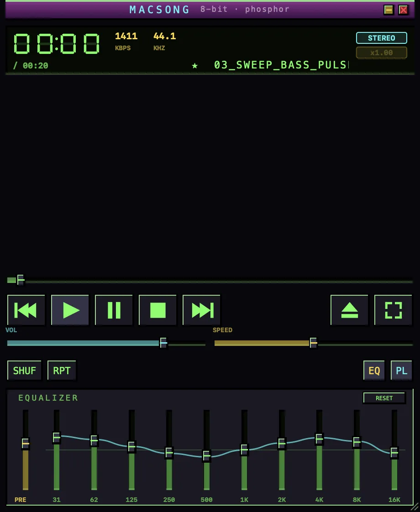This screenshot has width=420, height=512.
Task: Stop playback with the square button
Action: (x=157, y=310)
